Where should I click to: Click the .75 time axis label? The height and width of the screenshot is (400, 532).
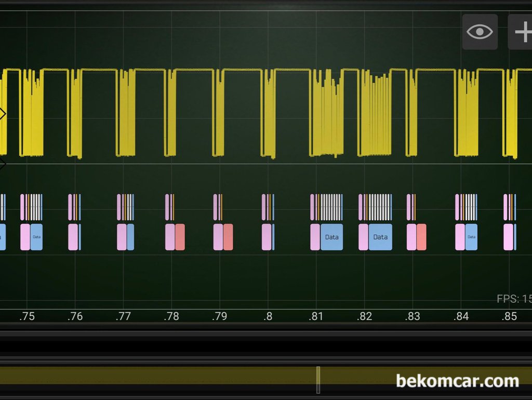(x=27, y=316)
